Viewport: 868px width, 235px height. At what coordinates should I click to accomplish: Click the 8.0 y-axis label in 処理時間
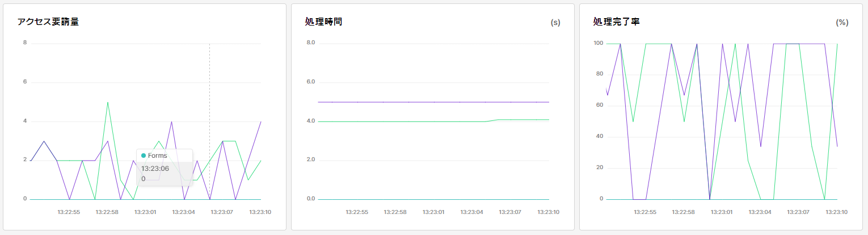(310, 43)
